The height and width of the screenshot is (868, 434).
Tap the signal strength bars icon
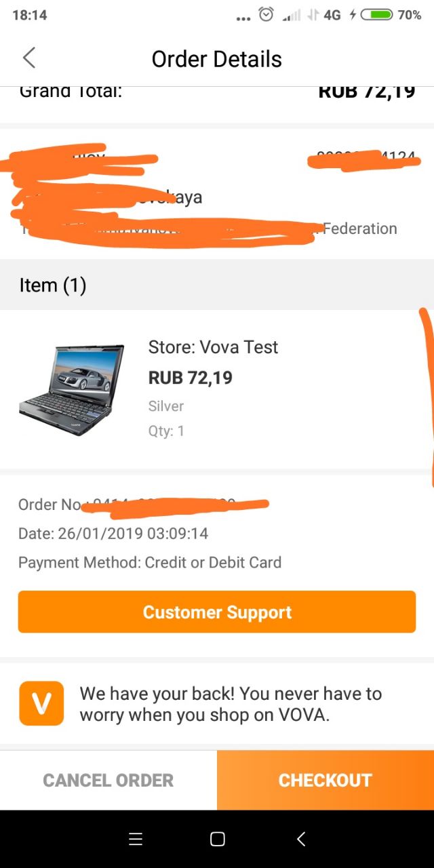tap(291, 14)
